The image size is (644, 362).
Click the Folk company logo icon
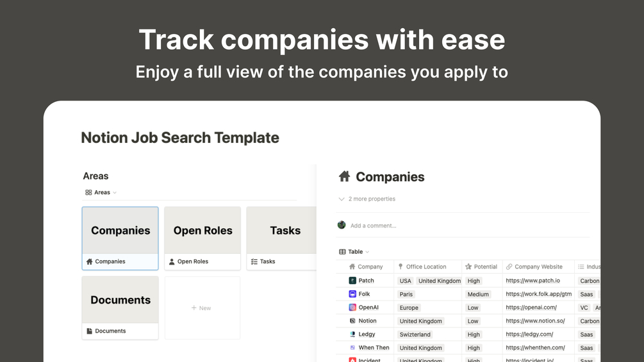point(352,294)
